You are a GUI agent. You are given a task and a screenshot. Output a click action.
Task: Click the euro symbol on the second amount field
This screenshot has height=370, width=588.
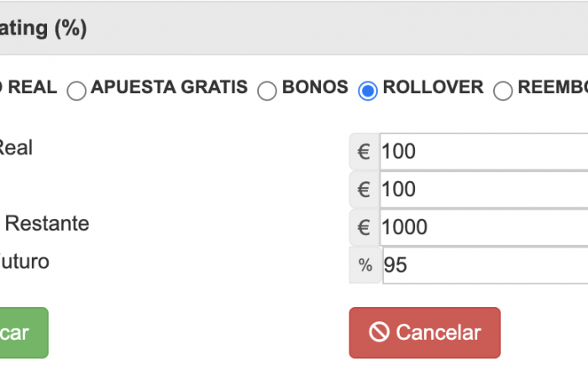[364, 189]
